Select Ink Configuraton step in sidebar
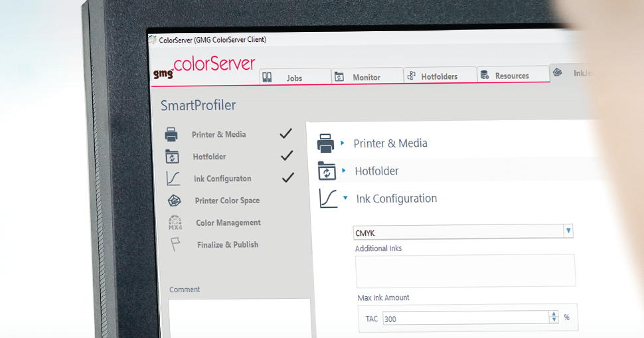Image resolution: width=644 pixels, height=338 pixels. (222, 179)
